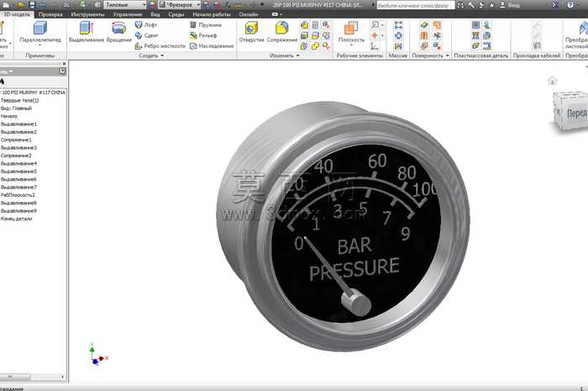Select Сопряжение1 feature in browser
This screenshot has width=588, height=391.
pyautogui.click(x=16, y=140)
